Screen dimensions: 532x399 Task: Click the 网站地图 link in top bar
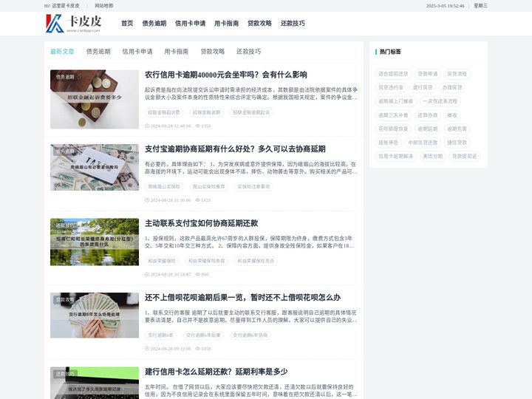point(104,6)
